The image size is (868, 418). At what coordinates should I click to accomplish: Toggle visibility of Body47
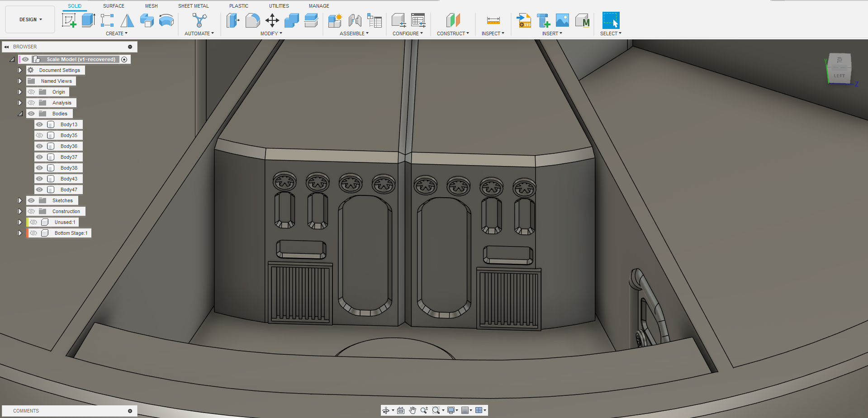point(39,190)
